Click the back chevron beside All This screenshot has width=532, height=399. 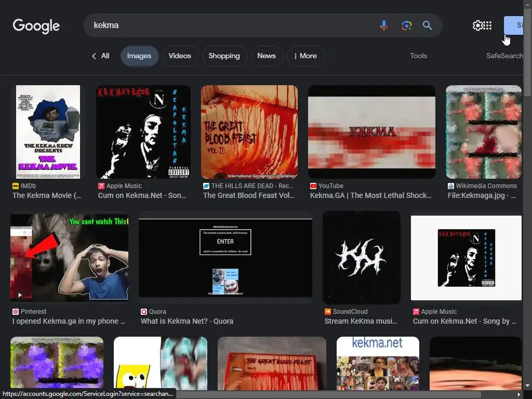[x=94, y=56]
